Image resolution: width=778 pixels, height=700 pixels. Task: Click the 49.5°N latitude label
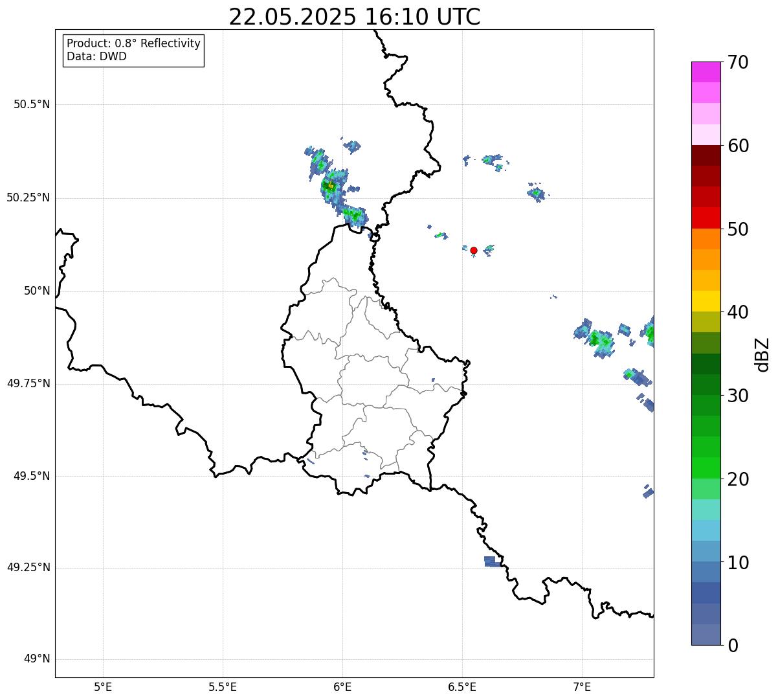32,476
